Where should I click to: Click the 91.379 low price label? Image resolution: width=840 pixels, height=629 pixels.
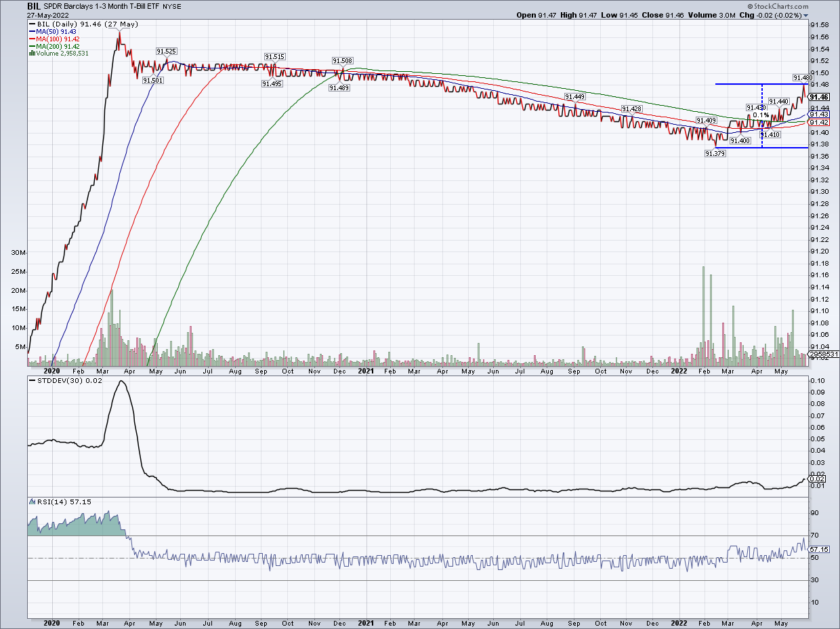point(715,153)
